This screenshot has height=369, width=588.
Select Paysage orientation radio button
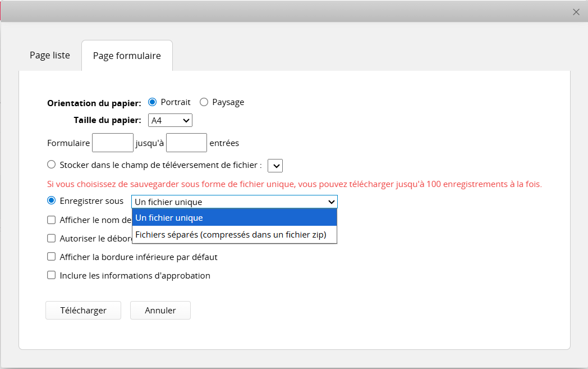[x=204, y=102]
